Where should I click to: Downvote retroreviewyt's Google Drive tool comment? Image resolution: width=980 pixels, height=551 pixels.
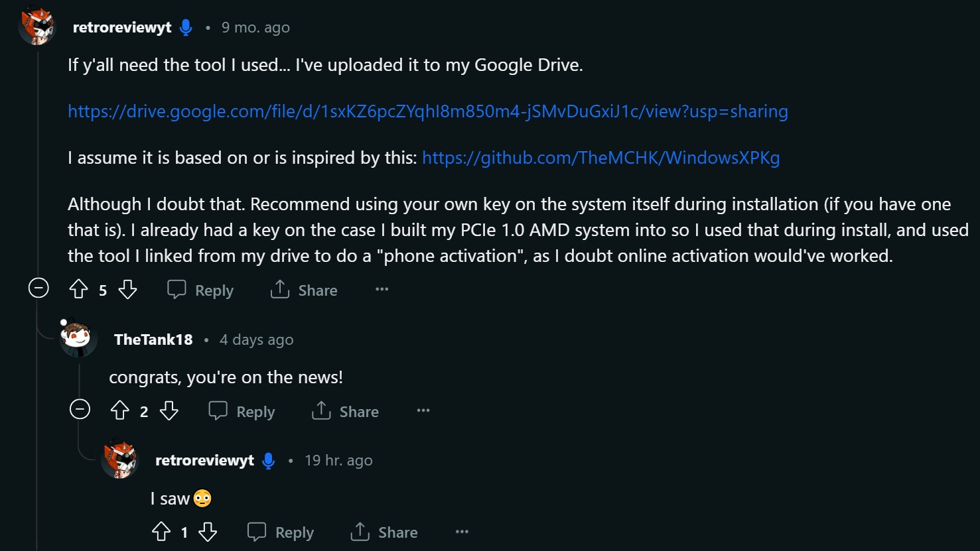tap(127, 290)
